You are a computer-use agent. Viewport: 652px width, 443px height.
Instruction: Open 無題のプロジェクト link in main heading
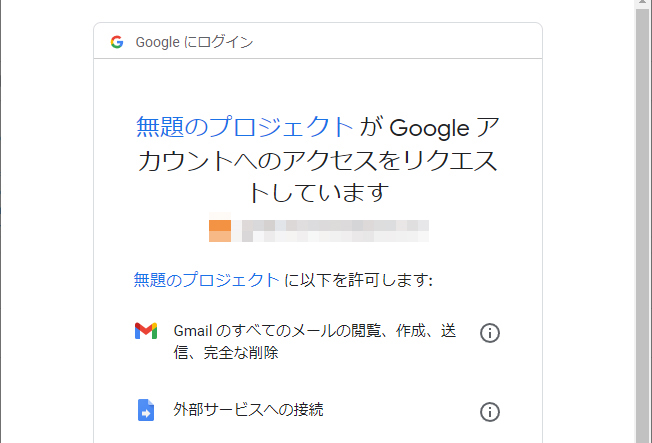pyautogui.click(x=245, y=127)
